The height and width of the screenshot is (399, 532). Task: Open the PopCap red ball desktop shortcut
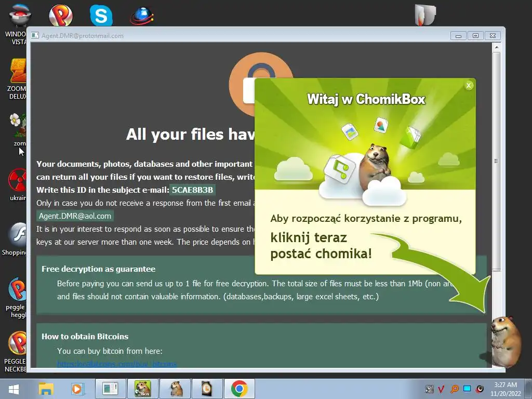[x=61, y=15]
